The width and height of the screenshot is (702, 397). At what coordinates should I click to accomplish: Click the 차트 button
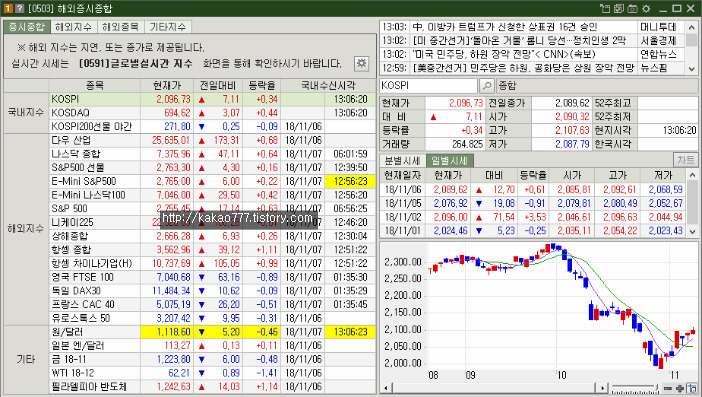(x=685, y=160)
